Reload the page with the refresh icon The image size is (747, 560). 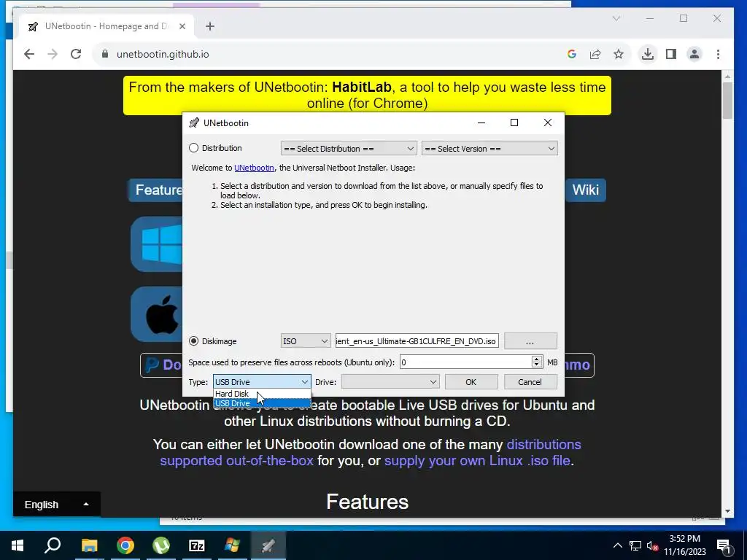[x=76, y=54]
